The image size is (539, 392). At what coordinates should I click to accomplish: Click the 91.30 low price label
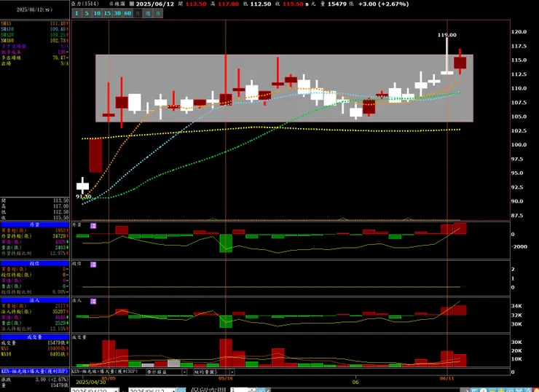[84, 197]
